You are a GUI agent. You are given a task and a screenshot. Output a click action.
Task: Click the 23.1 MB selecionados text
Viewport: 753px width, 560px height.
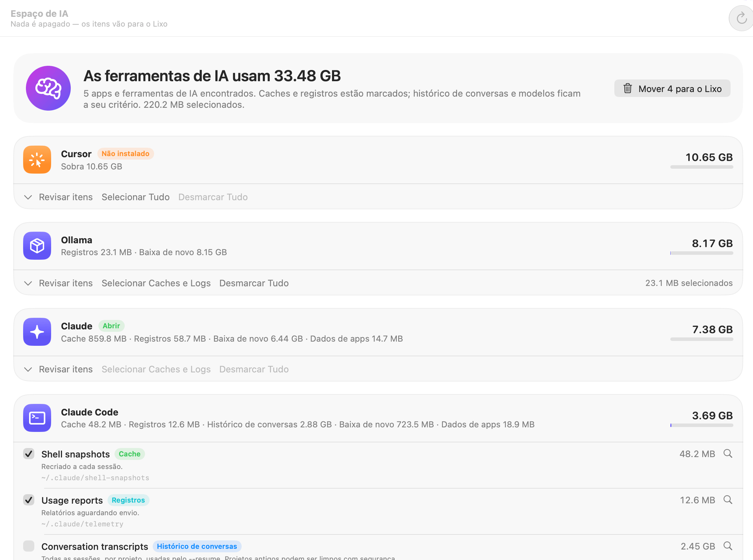click(689, 283)
